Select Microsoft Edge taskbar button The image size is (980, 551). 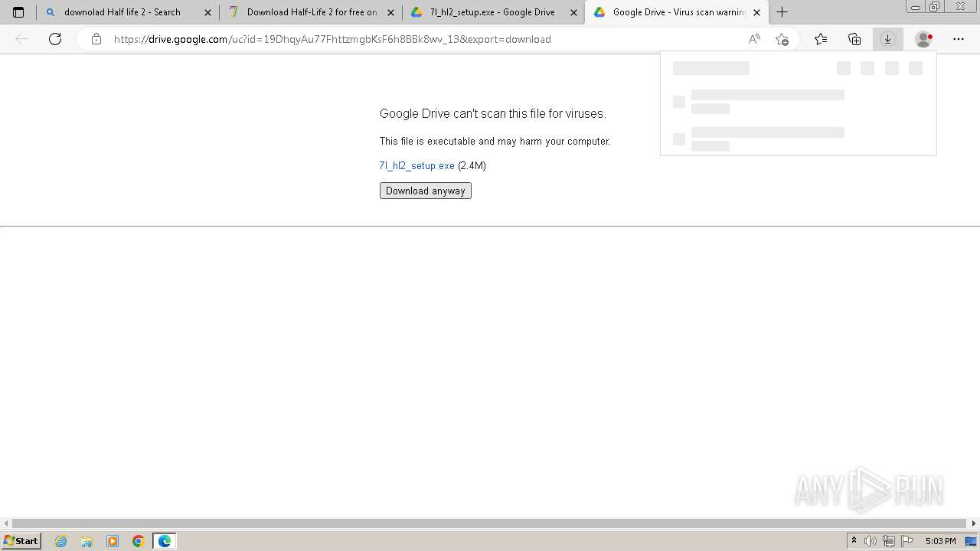click(165, 541)
